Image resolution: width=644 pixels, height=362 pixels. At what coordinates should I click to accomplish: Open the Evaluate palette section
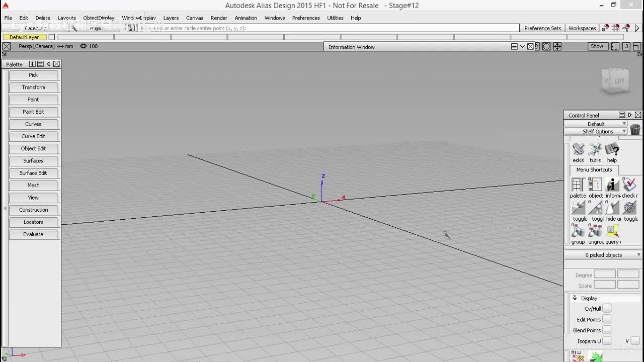tap(33, 234)
